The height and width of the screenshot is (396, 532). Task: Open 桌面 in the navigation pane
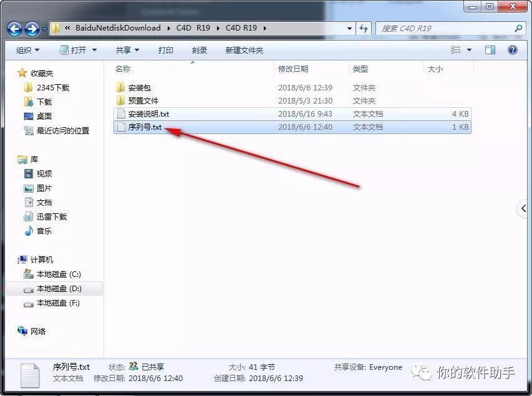(x=44, y=116)
